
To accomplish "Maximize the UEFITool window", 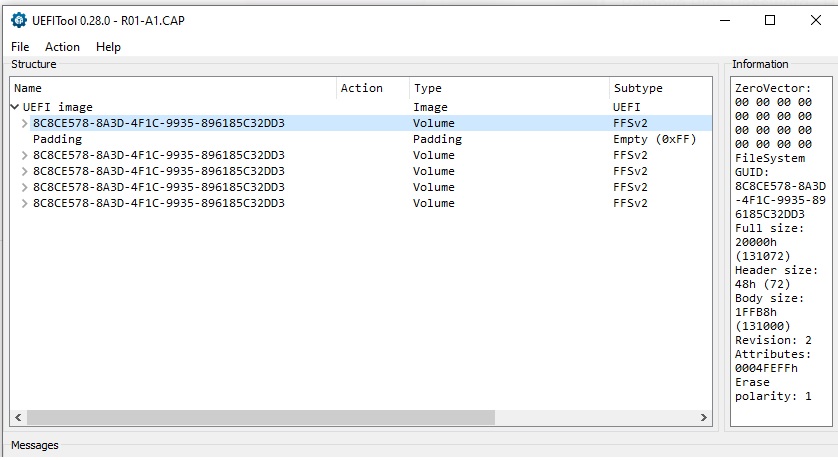I will pyautogui.click(x=770, y=20).
